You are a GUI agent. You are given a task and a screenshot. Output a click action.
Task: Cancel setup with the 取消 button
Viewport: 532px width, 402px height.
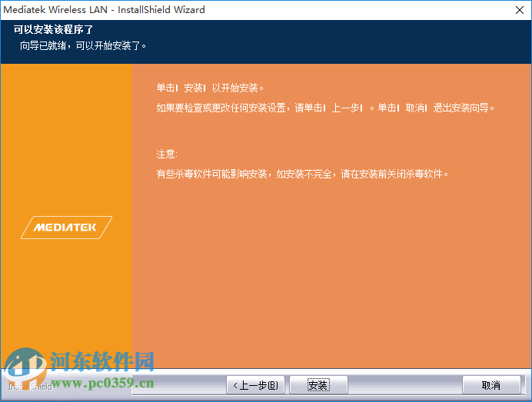[491, 385]
